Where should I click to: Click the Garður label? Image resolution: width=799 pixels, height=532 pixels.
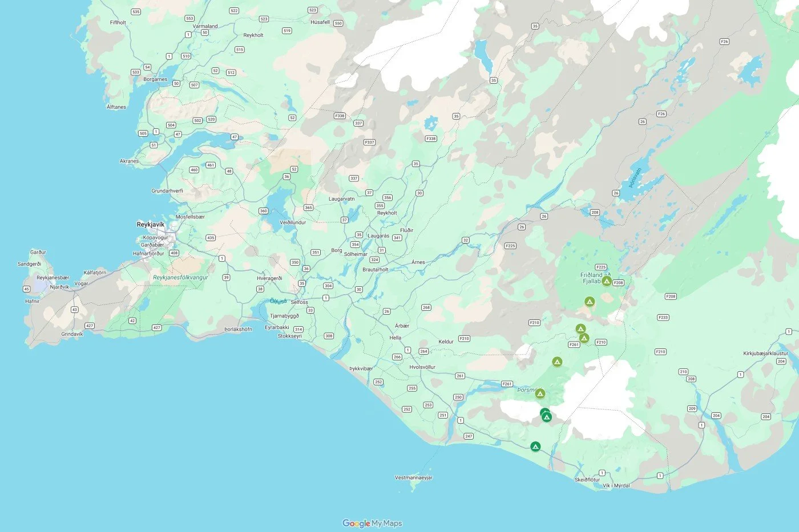point(38,252)
